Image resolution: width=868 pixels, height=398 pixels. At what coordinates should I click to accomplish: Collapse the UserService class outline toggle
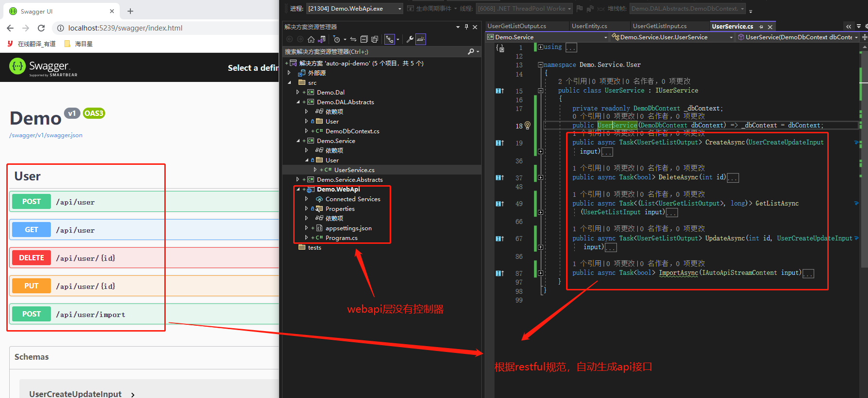click(540, 91)
